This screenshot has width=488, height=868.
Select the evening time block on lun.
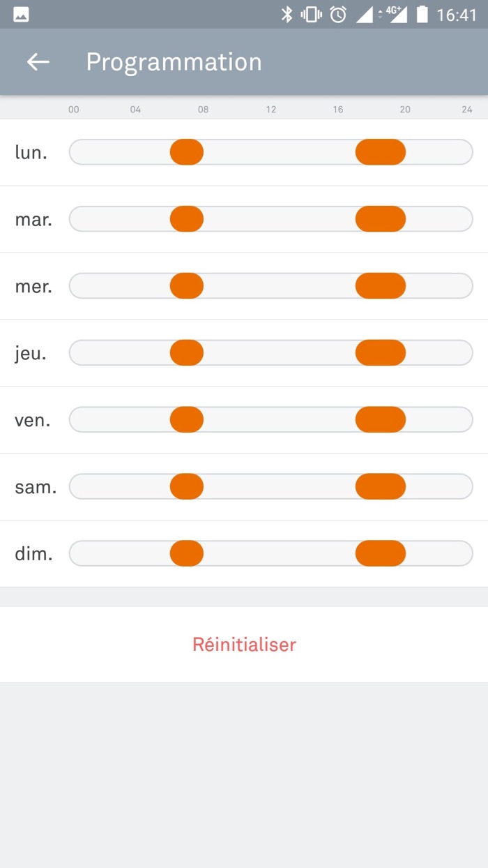tap(381, 152)
